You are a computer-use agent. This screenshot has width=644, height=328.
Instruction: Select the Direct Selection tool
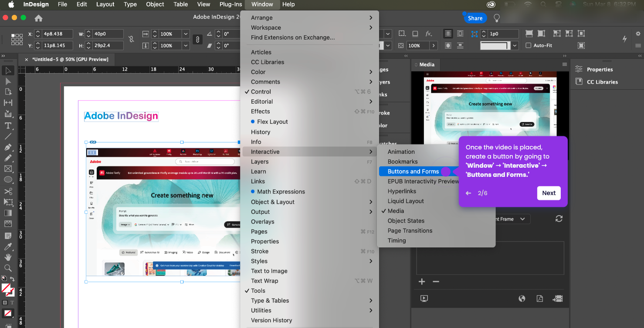(8, 81)
